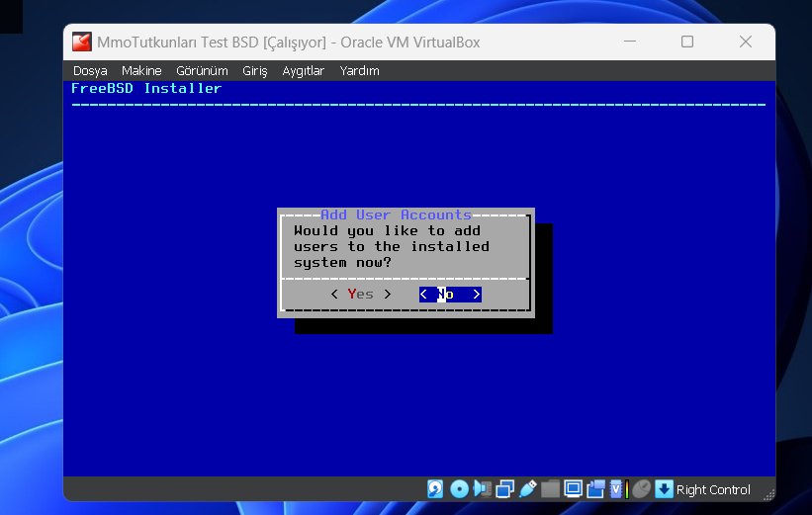The height and width of the screenshot is (515, 812).
Task: Click the USB devices status icon
Action: click(527, 488)
